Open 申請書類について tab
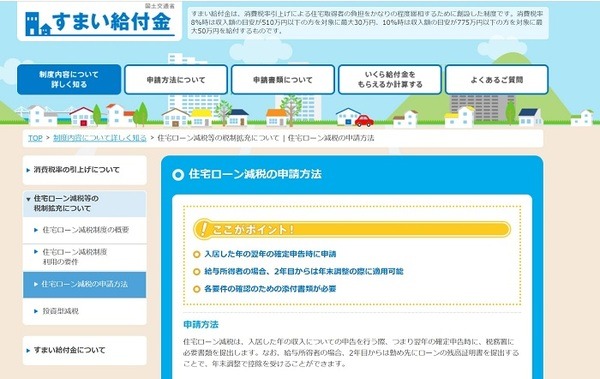Screen dimensions: 600x379 tap(283, 80)
